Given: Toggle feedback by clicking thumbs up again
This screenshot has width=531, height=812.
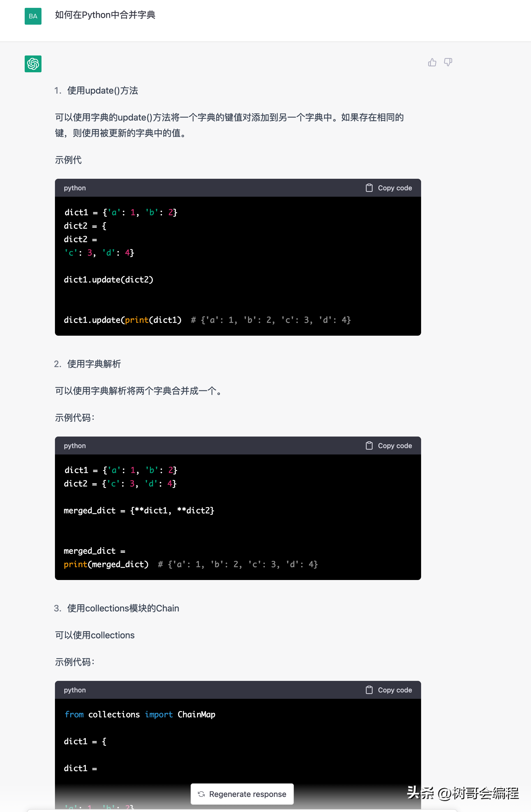Looking at the screenshot, I should [x=432, y=62].
